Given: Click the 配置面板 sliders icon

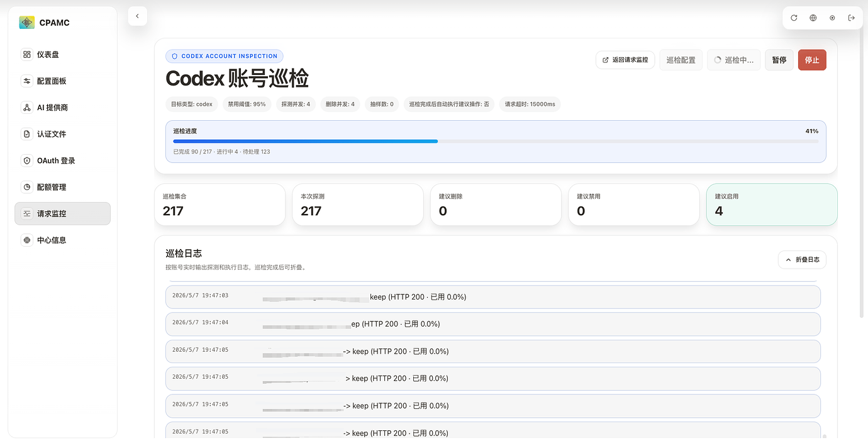Looking at the screenshot, I should (26, 81).
